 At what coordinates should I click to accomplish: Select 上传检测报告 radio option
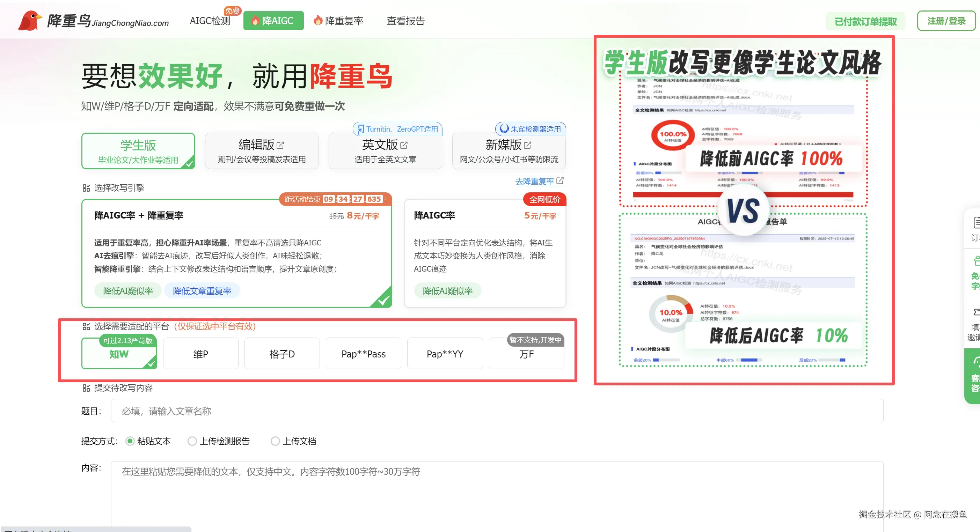pyautogui.click(x=192, y=441)
